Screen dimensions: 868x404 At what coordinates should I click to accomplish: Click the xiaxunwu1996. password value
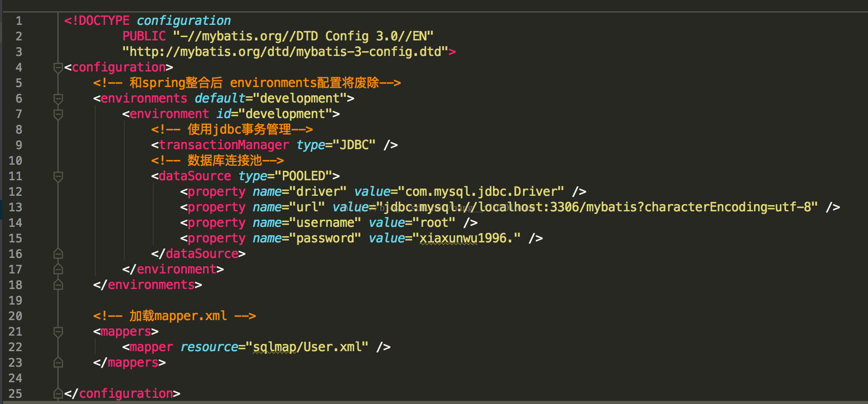467,238
